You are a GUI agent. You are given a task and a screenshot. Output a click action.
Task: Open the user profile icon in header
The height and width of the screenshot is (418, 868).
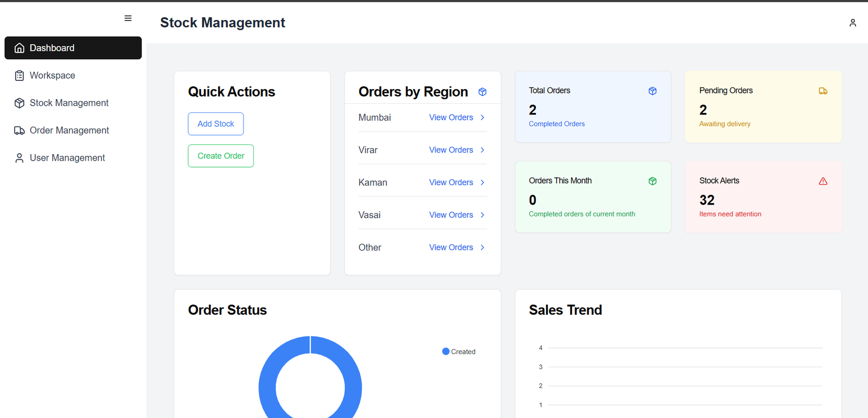point(853,23)
